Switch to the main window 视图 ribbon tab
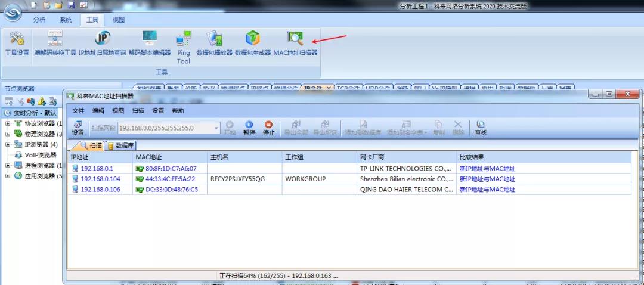Image resolution: width=644 pixels, height=285 pixels. 119,20
